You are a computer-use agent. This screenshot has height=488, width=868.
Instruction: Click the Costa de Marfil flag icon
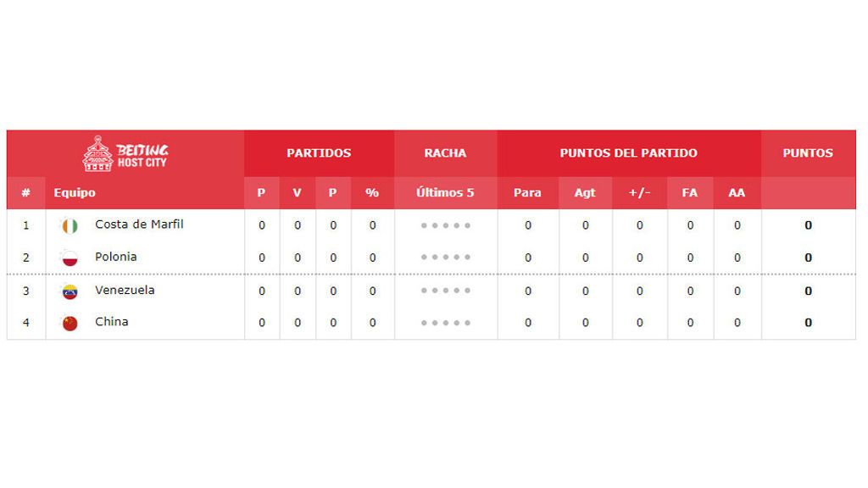(70, 225)
